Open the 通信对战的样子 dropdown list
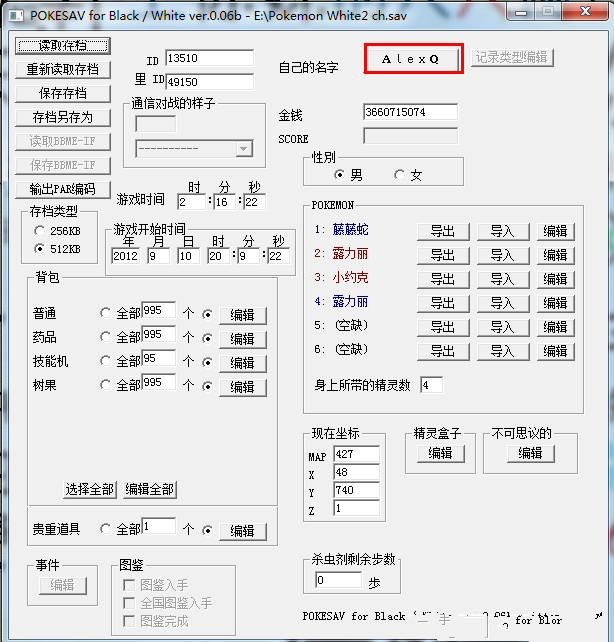614x642 pixels. click(244, 149)
